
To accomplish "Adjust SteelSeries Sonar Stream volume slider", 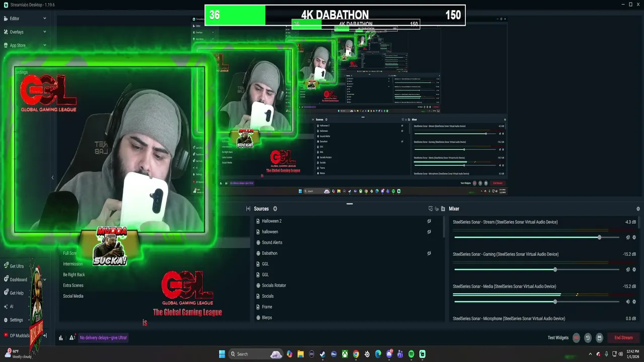I will pyautogui.click(x=536, y=237).
